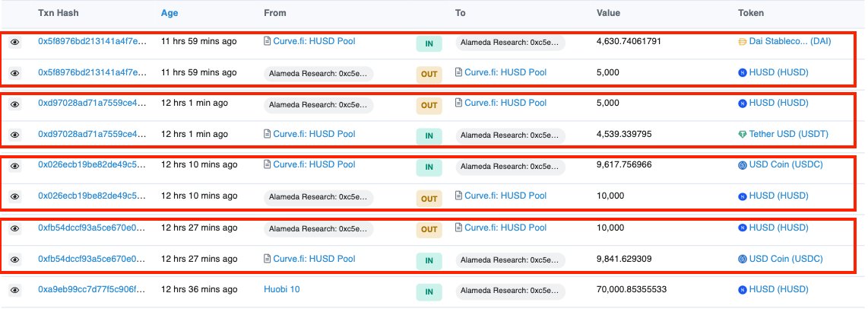
Task: Open txn hash 0x026ecb19 in the USDC row
Action: [x=93, y=164]
